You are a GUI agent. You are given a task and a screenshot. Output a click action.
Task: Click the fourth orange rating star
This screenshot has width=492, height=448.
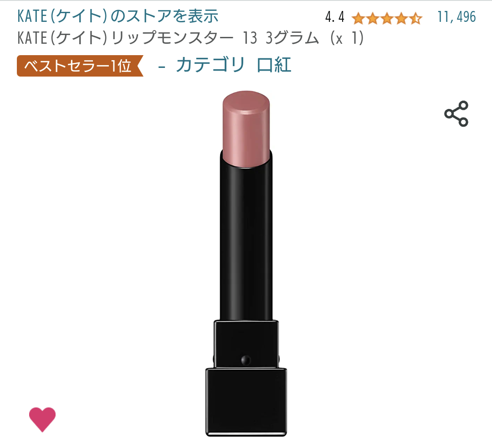[x=401, y=19]
